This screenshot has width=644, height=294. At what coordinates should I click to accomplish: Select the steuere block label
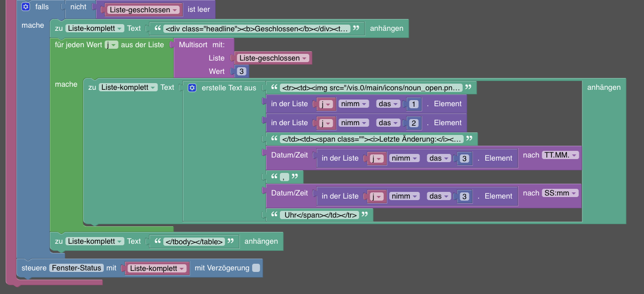(x=34, y=268)
